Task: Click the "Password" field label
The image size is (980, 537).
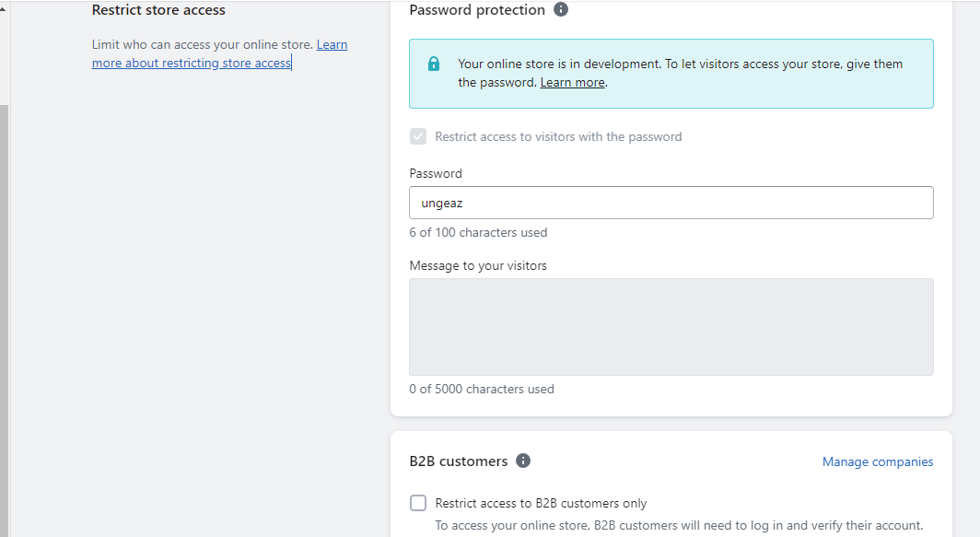Action: coord(436,173)
